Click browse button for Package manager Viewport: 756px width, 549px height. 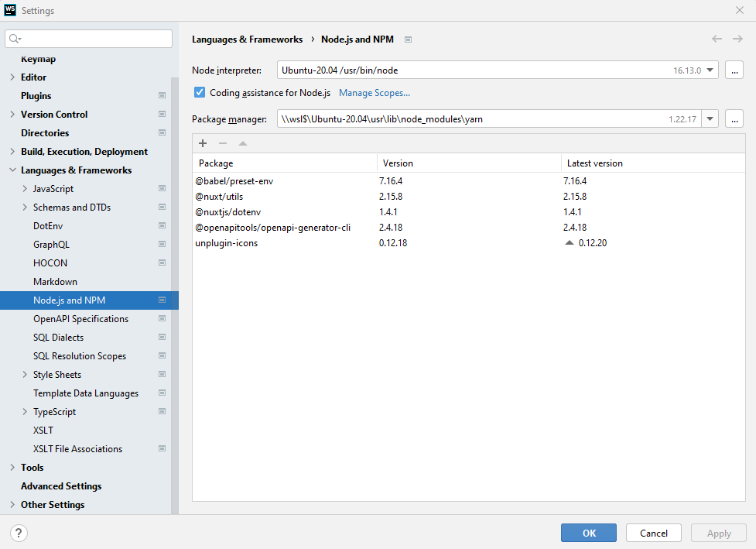click(x=734, y=118)
